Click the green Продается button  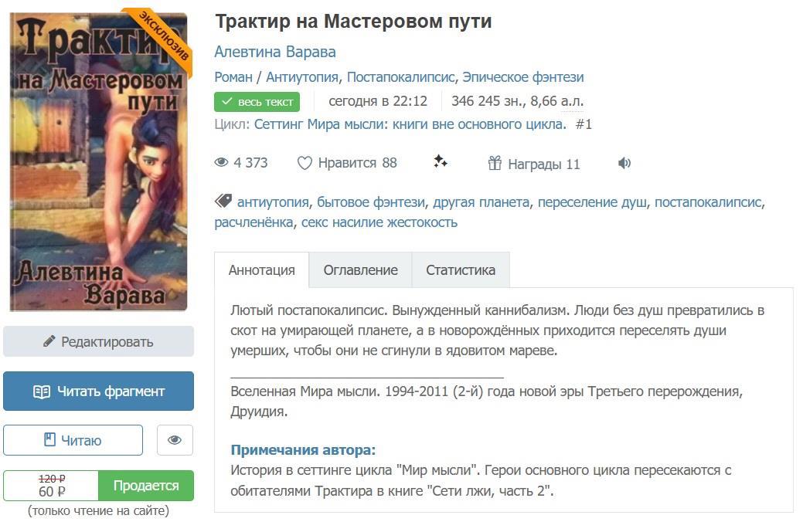[x=146, y=486]
